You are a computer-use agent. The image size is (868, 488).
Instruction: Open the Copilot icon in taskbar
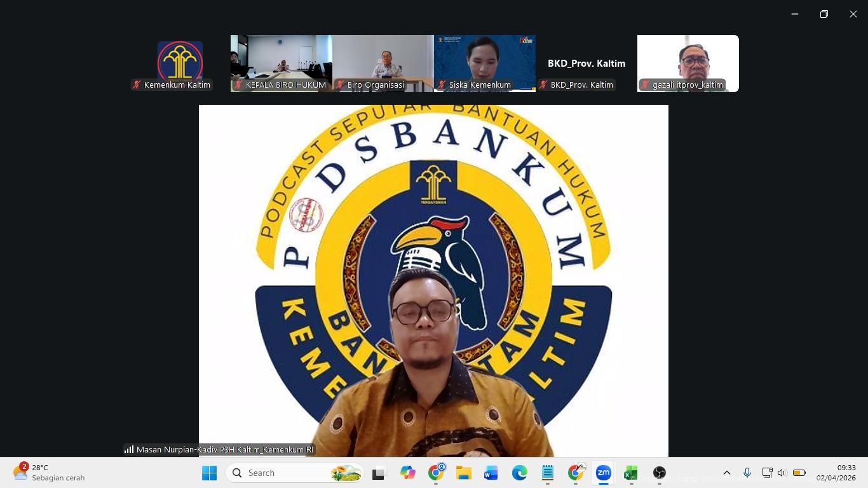point(407,473)
